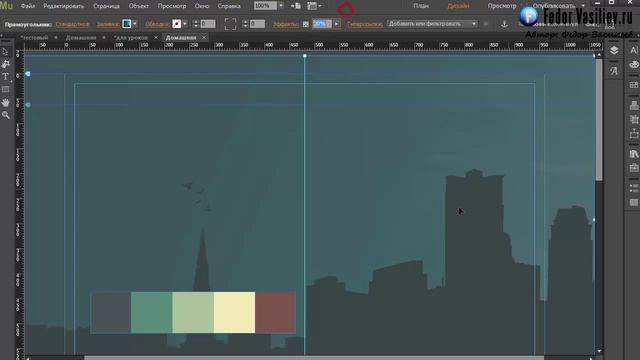Screen dimensions: 640x360
Task: Open the Файл menu
Action: click(28, 6)
